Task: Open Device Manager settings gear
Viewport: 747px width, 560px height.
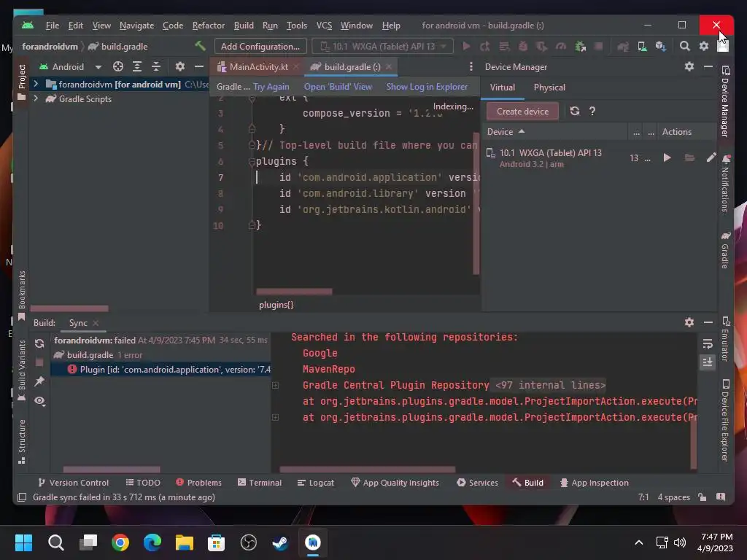Action: (x=689, y=66)
